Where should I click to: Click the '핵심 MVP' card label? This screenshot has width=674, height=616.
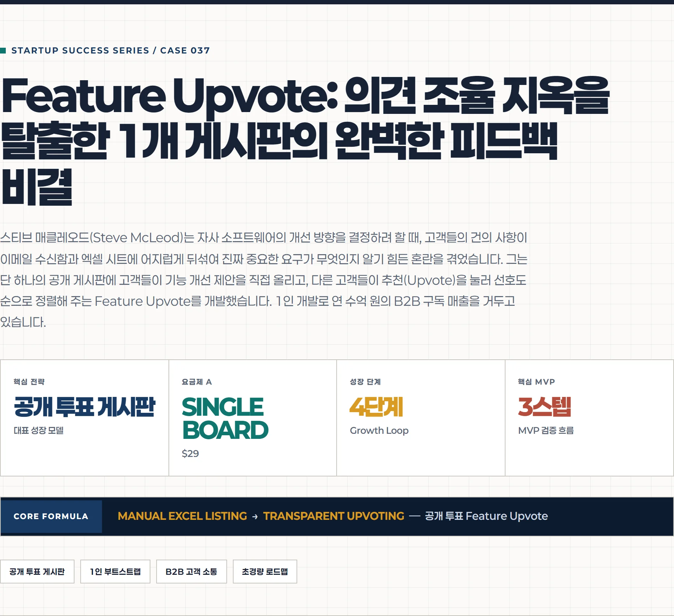pyautogui.click(x=537, y=382)
